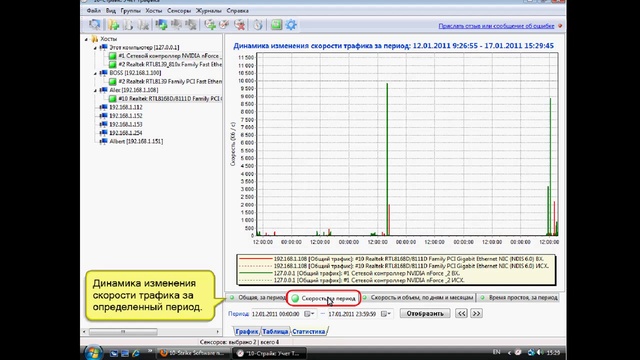Image resolution: width=640 pixels, height=360 pixels.
Task: Click the tree scrollbar right arrow
Action: [218, 332]
